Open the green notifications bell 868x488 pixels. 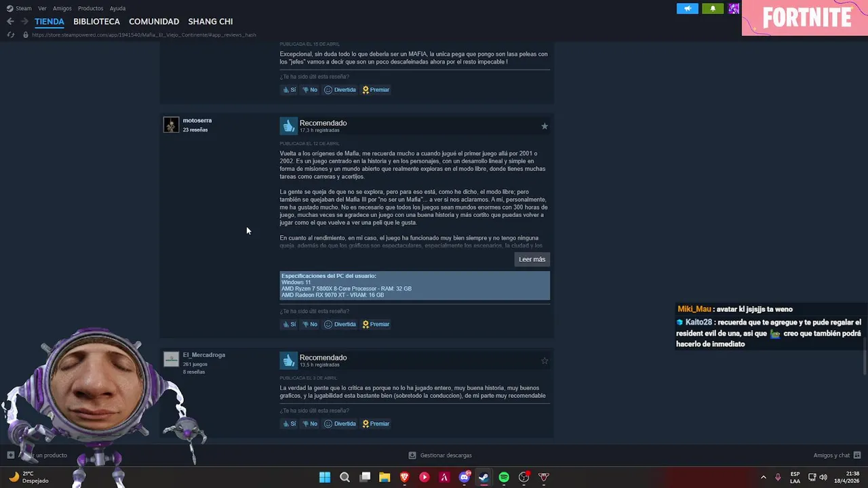(713, 9)
